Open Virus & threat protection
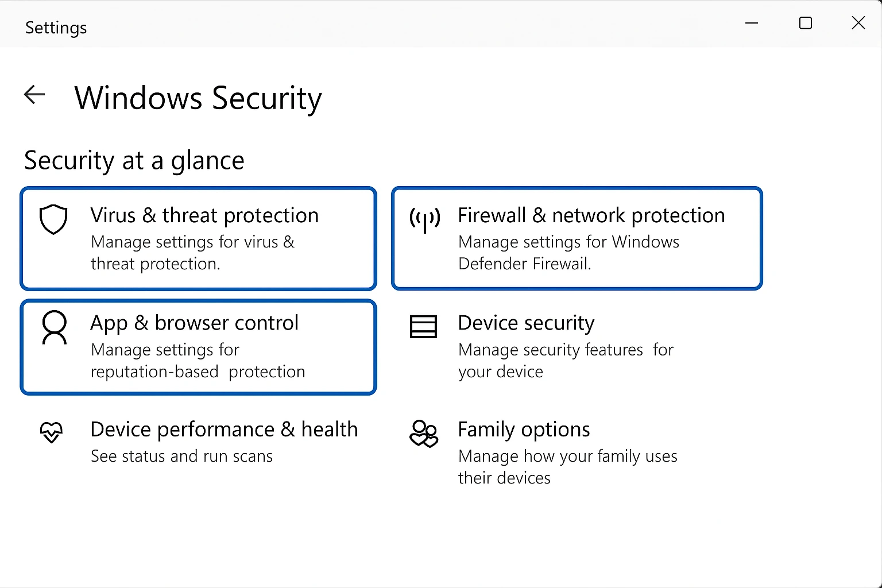This screenshot has height=588, width=882. click(x=204, y=215)
